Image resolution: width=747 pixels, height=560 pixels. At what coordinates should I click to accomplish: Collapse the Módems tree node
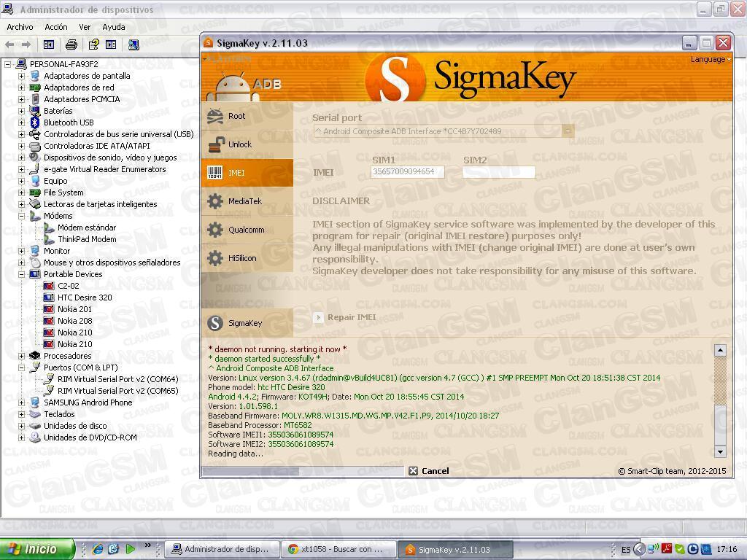(x=21, y=216)
